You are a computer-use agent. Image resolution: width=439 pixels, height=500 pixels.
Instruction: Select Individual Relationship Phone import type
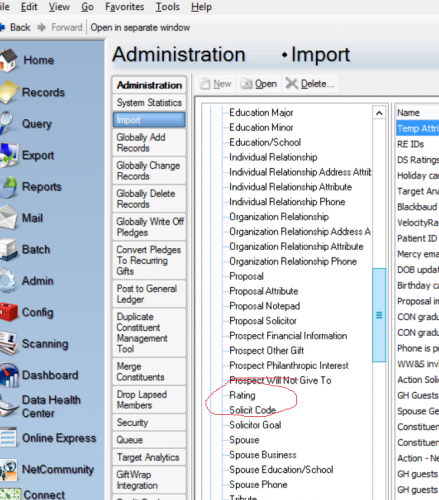coord(287,202)
